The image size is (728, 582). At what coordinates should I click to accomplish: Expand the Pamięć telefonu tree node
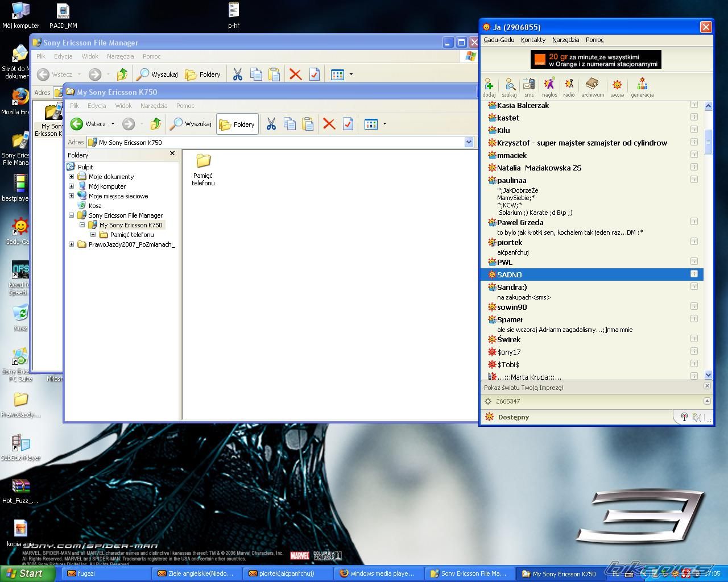(x=93, y=234)
